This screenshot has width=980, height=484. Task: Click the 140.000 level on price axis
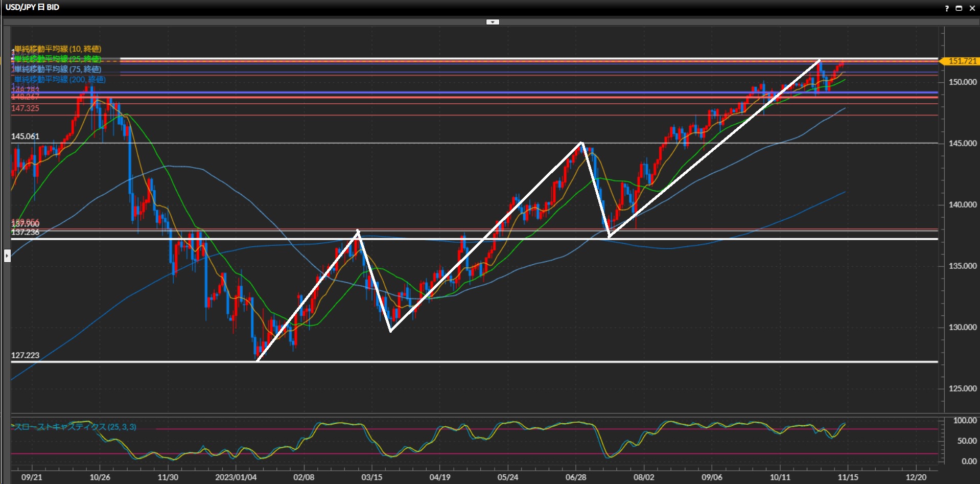962,204
